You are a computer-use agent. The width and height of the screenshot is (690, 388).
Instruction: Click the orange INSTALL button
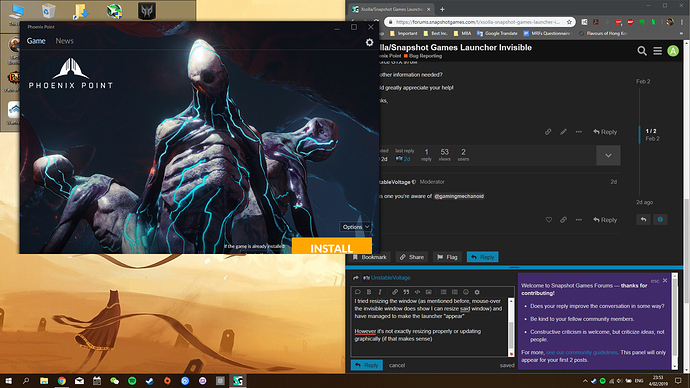pos(332,247)
